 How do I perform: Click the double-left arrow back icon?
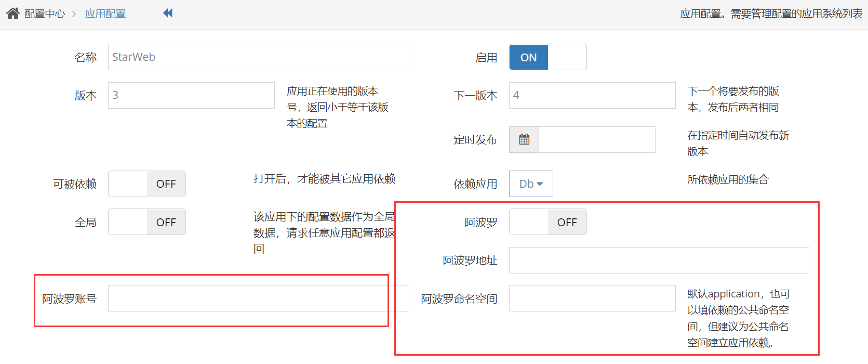pyautogui.click(x=167, y=13)
